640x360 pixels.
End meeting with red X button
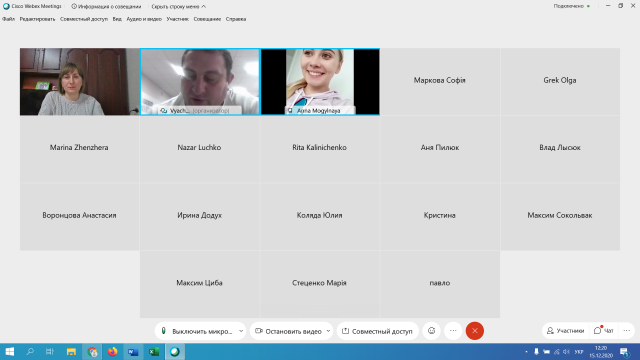click(x=475, y=331)
